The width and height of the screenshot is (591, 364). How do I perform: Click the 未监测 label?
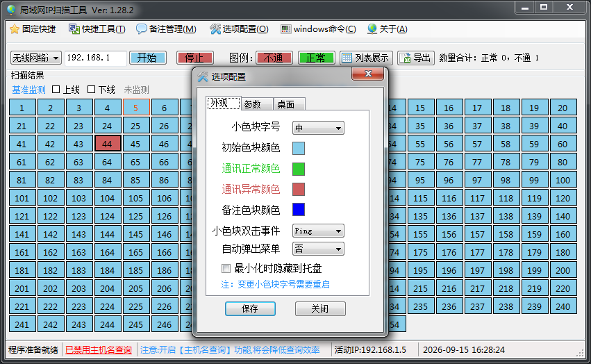pos(136,90)
